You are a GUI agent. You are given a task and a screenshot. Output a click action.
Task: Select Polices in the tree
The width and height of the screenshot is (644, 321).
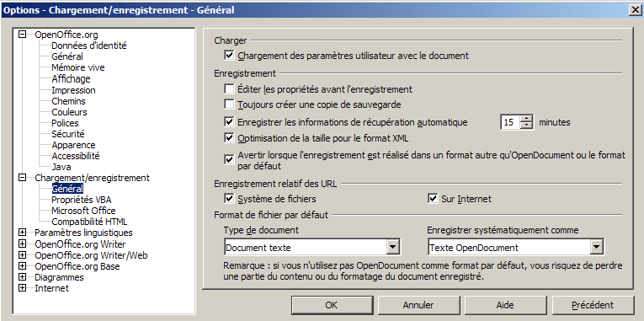(65, 123)
